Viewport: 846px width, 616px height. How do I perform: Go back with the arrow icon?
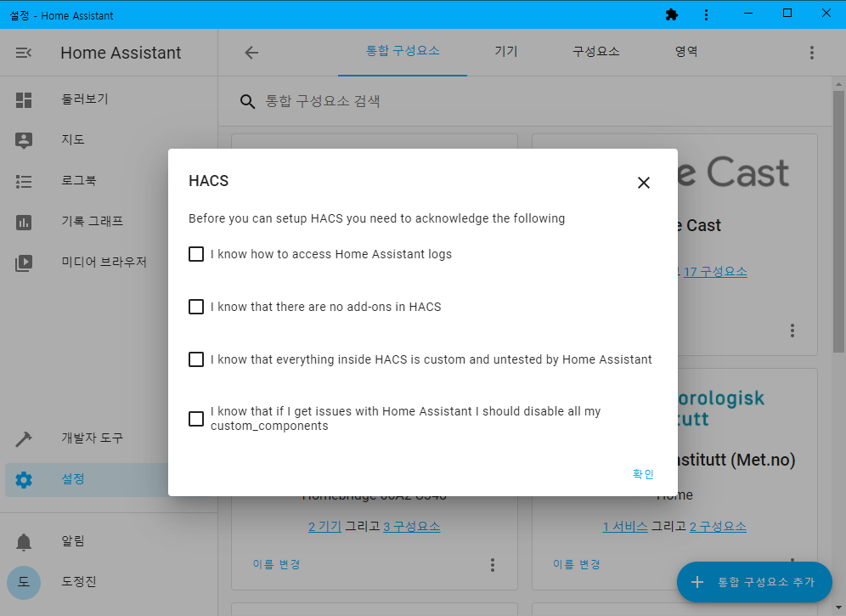(x=251, y=53)
